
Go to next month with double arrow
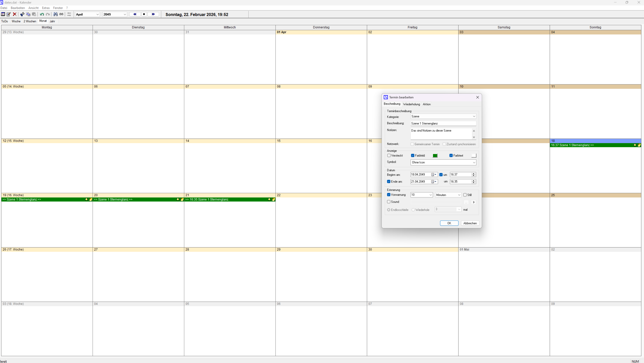(x=153, y=14)
